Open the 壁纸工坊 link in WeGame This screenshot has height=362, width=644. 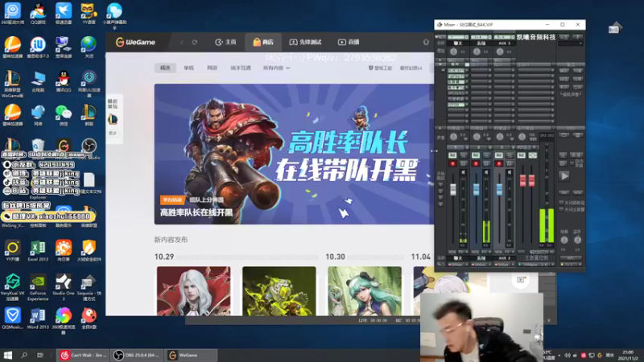tap(380, 68)
